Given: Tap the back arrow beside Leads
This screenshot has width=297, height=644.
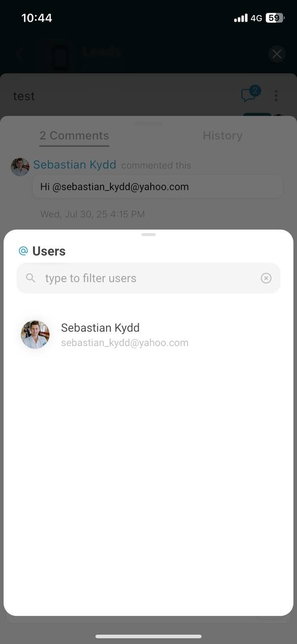Looking at the screenshot, I should 20,54.
